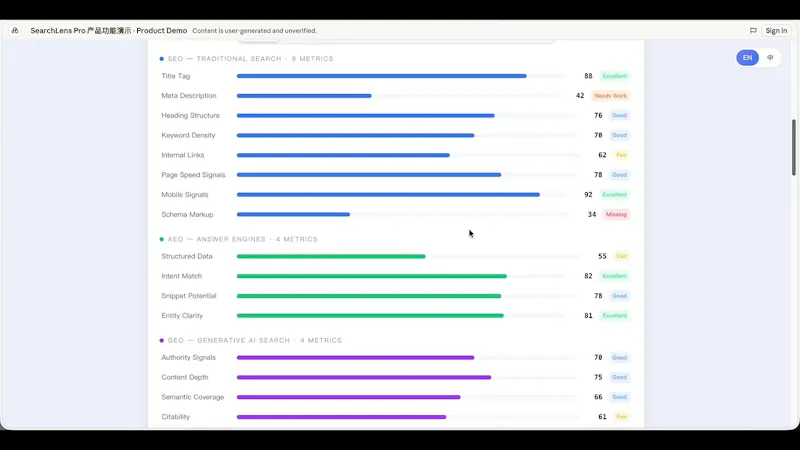Select the Heading Structure metric label
This screenshot has width=800, height=450.
[190, 116]
